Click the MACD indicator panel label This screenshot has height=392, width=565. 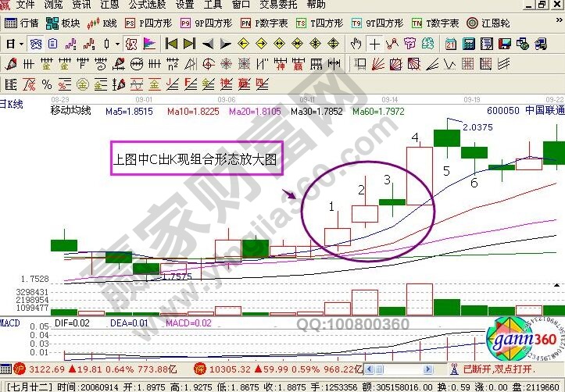[9, 323]
